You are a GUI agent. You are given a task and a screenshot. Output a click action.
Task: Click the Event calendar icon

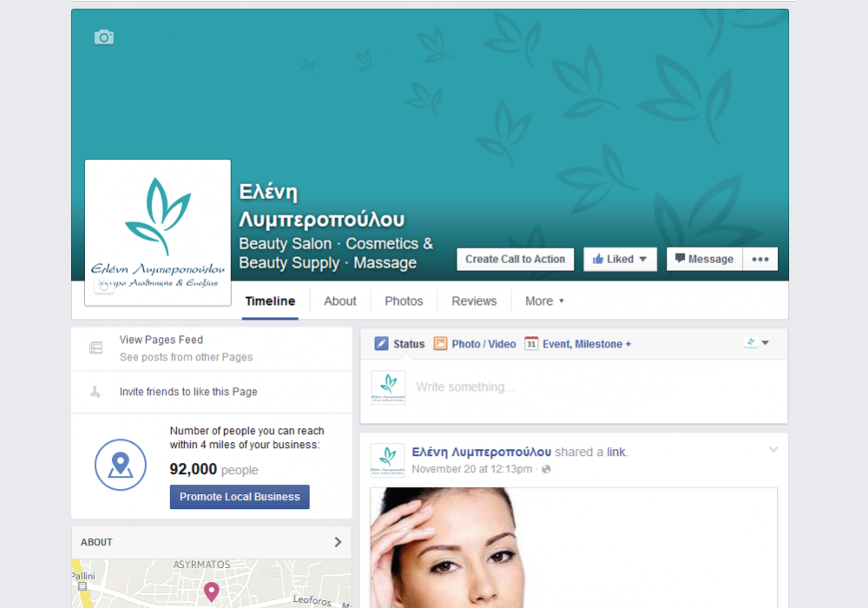pos(531,344)
